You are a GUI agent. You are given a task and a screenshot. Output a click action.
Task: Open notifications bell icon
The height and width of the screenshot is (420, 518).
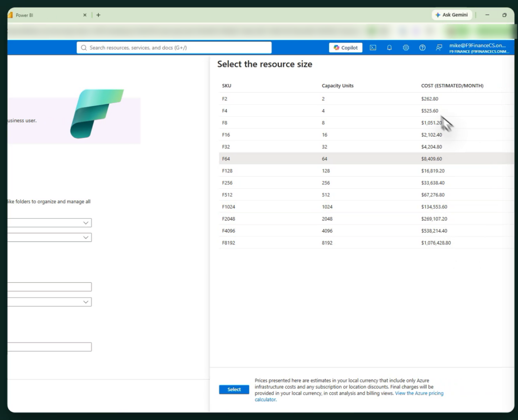(x=389, y=48)
